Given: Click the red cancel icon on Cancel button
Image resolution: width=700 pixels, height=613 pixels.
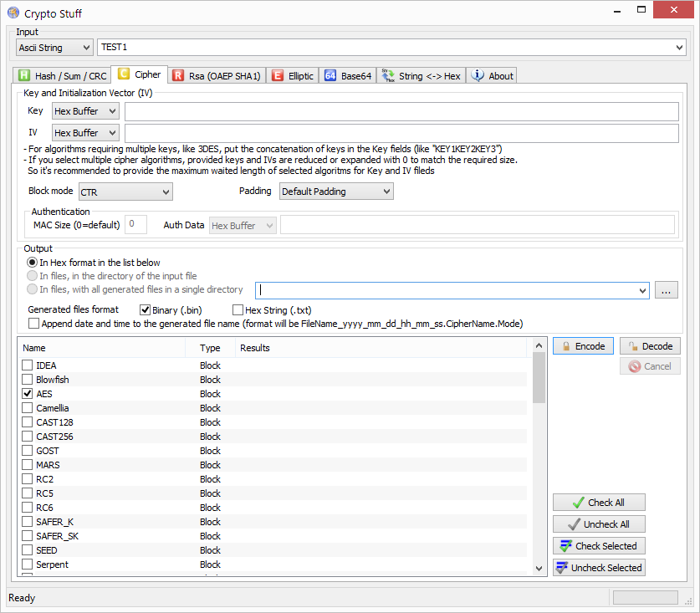Looking at the screenshot, I should click(x=635, y=366).
